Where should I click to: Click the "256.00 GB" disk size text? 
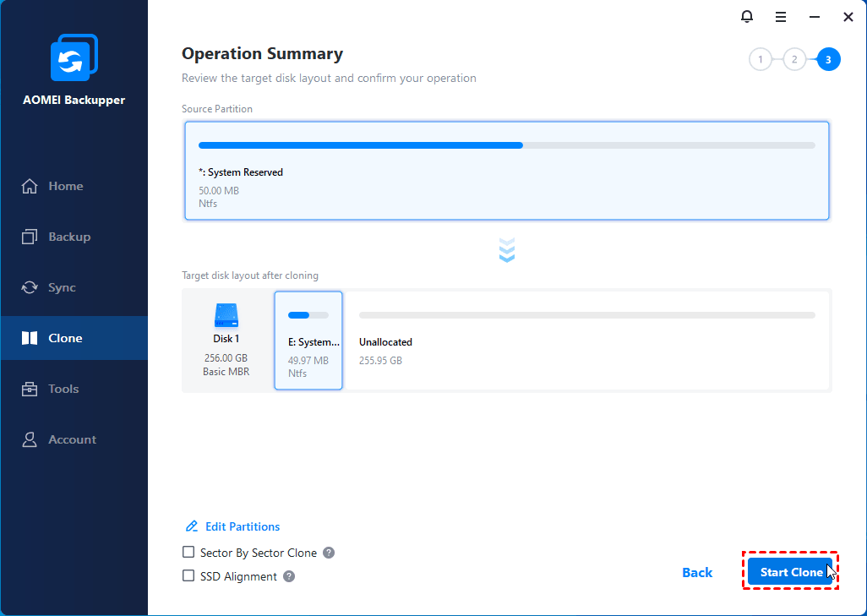click(226, 357)
